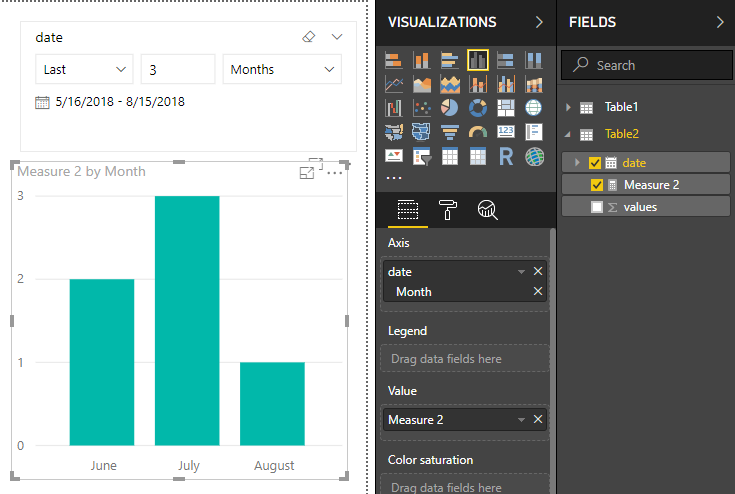Select the table visualization
The height and width of the screenshot is (494, 735).
[x=450, y=157]
